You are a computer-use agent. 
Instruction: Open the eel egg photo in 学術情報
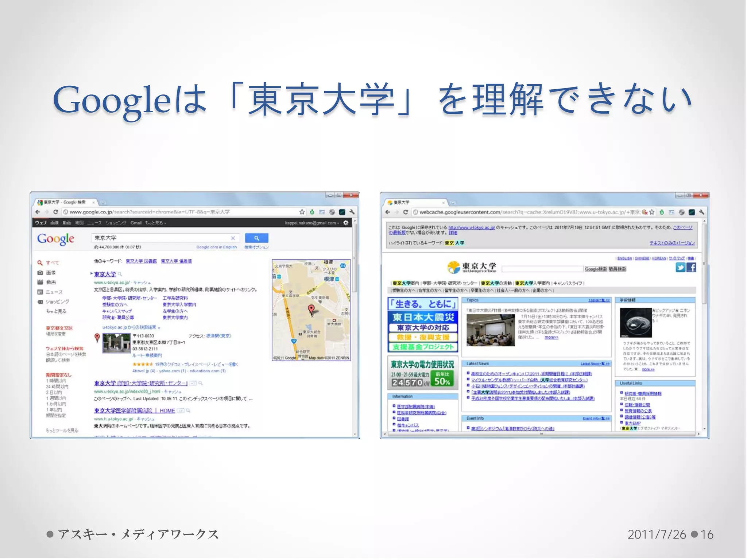coord(636,323)
